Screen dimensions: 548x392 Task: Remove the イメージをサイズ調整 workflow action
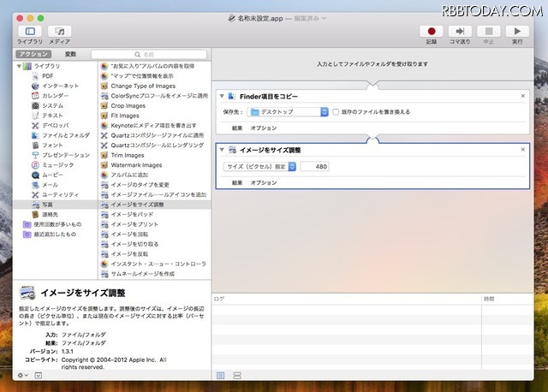click(523, 150)
